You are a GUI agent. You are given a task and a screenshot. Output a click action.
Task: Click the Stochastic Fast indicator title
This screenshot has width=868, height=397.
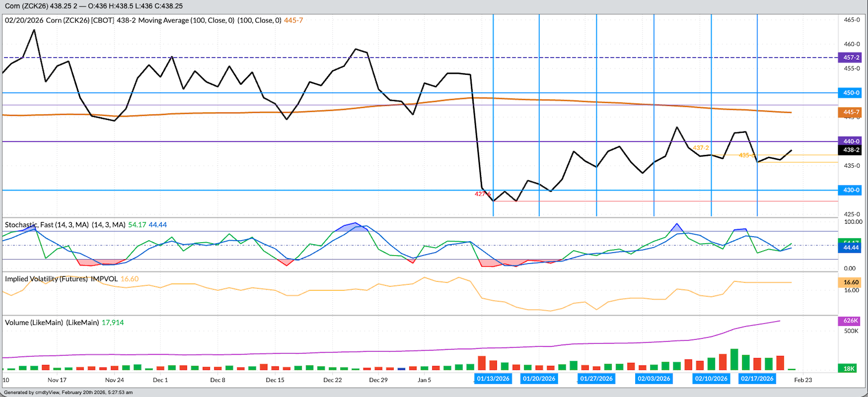[x=65, y=225]
